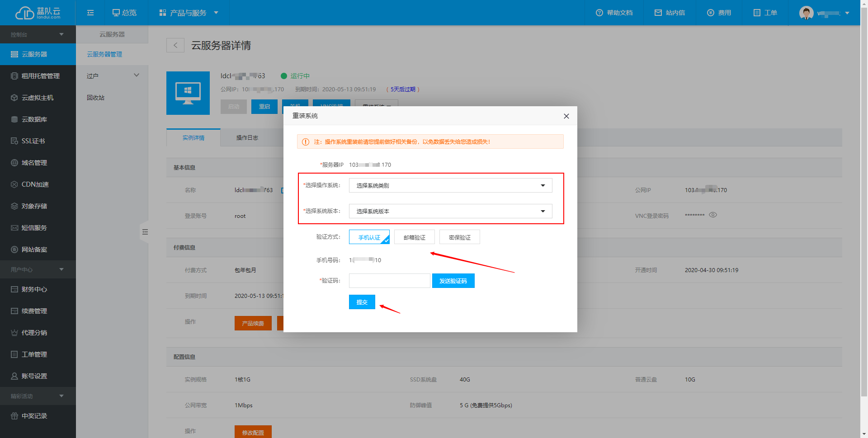
Task: Switch to the 操作日志 tab
Action: pyautogui.click(x=247, y=138)
